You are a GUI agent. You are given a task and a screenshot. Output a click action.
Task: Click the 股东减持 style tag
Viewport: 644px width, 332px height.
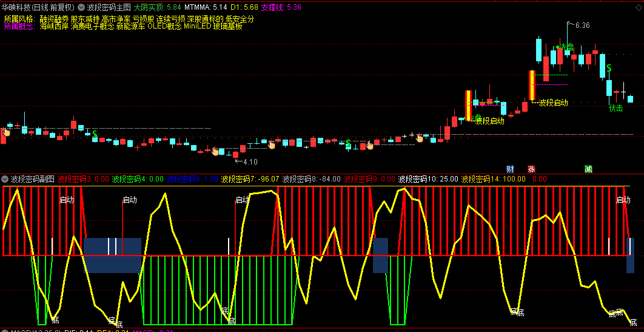(x=85, y=19)
